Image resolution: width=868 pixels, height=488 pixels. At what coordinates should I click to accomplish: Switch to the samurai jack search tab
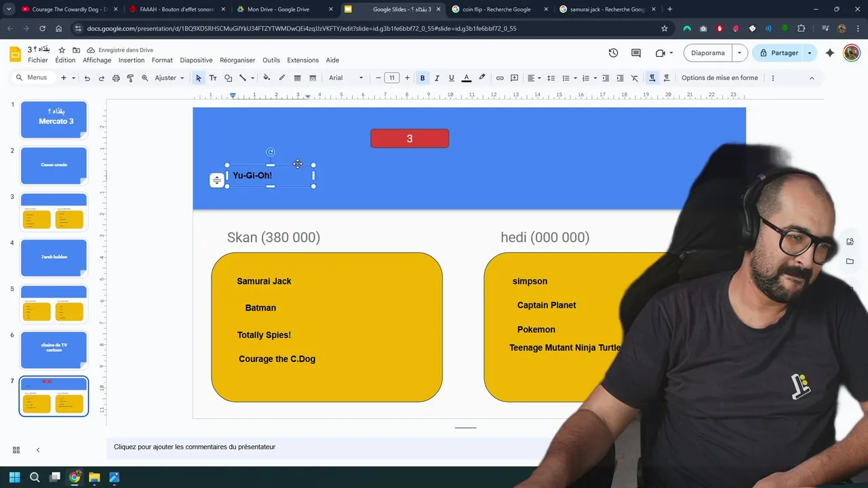607,9
